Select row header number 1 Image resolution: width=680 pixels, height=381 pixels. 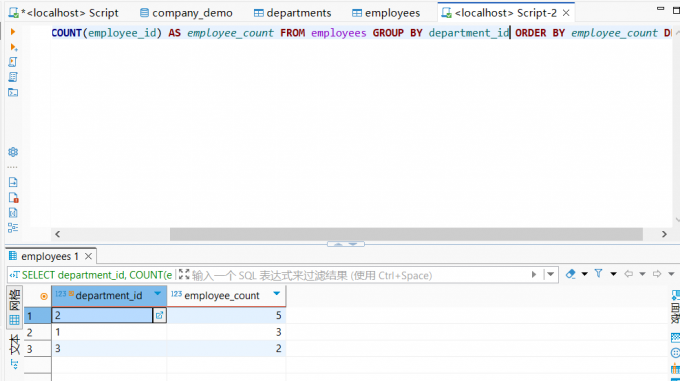pyautogui.click(x=37, y=316)
